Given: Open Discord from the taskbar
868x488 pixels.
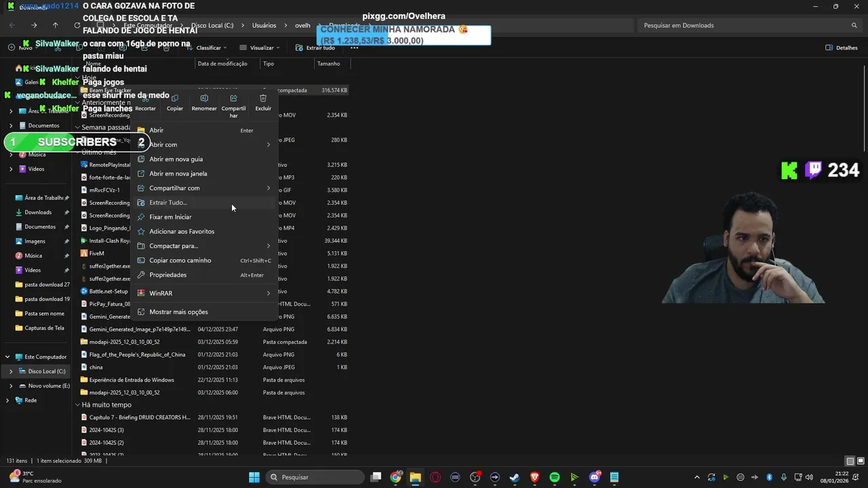Looking at the screenshot, I should coord(595,477).
